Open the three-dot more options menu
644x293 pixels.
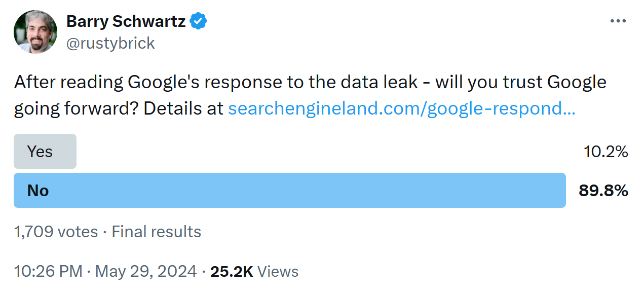pyautogui.click(x=618, y=21)
